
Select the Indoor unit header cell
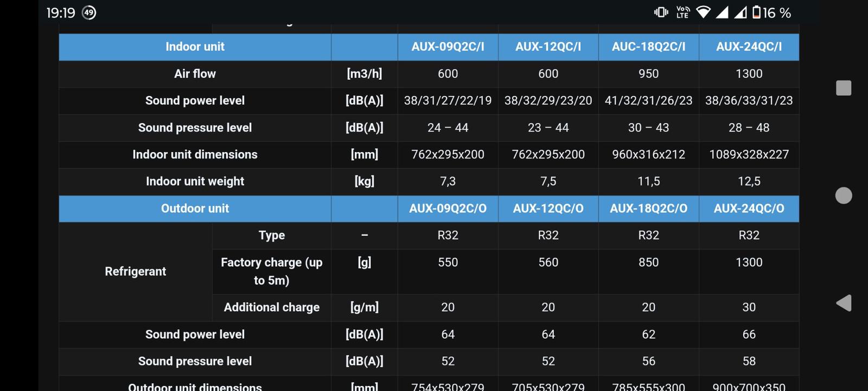(x=195, y=47)
